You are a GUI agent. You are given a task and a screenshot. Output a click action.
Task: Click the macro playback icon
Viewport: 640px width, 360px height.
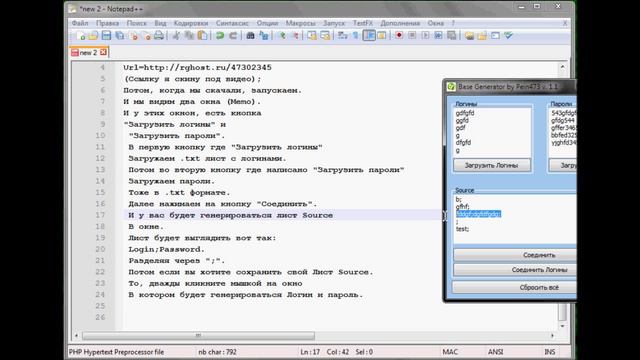(425, 36)
